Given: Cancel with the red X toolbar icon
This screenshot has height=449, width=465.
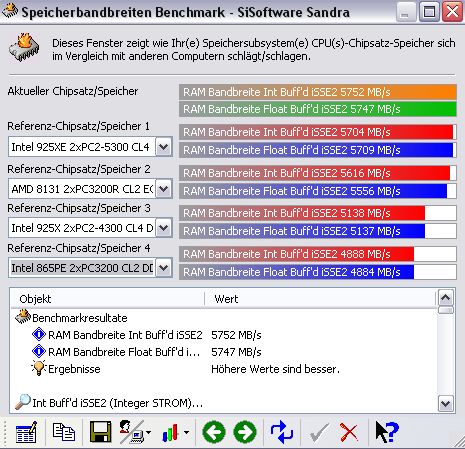Looking at the screenshot, I should pos(349,433).
